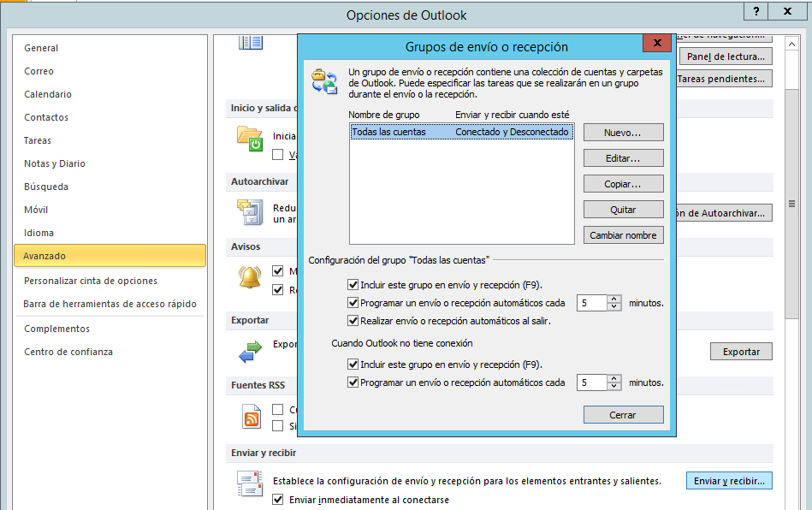Click Cerrar to close the dialog

(624, 415)
